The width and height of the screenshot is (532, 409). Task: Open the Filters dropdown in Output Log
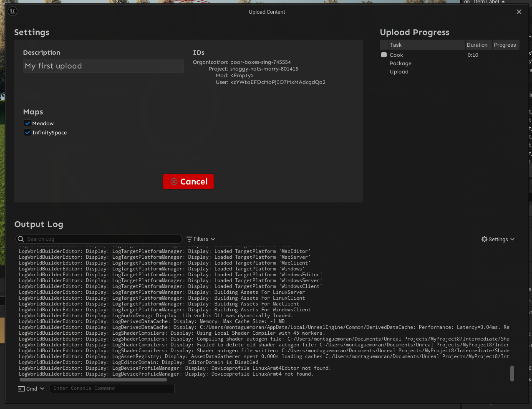pos(201,239)
